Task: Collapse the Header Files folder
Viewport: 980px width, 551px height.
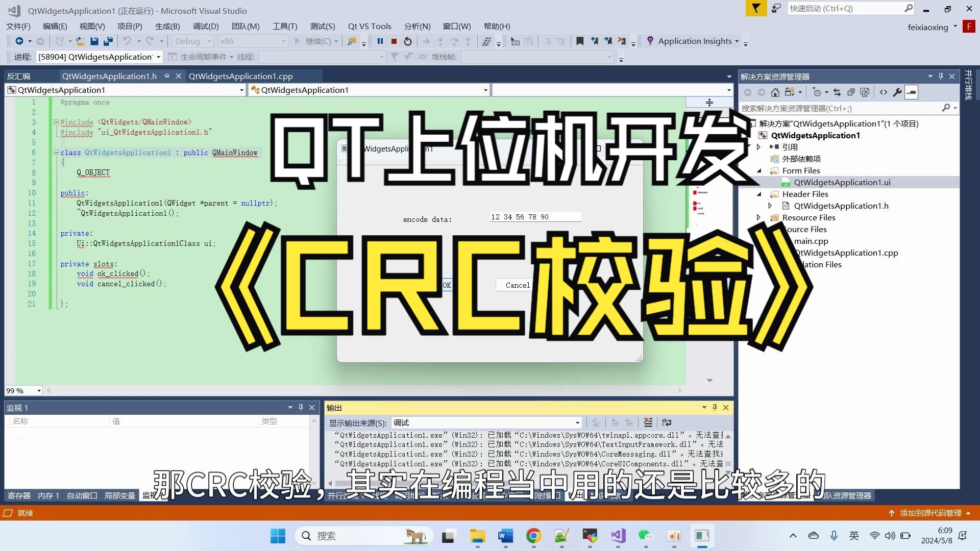Action: coord(758,194)
